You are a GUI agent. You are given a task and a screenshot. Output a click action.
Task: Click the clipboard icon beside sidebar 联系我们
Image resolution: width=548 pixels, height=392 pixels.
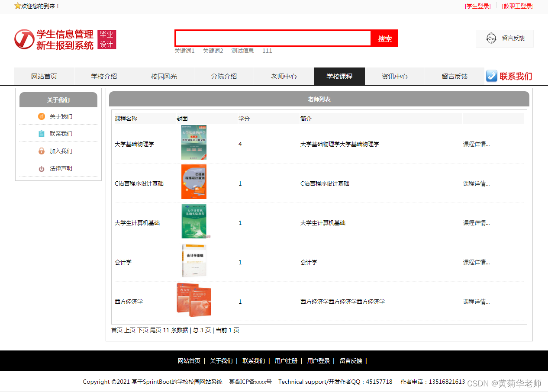pos(41,134)
